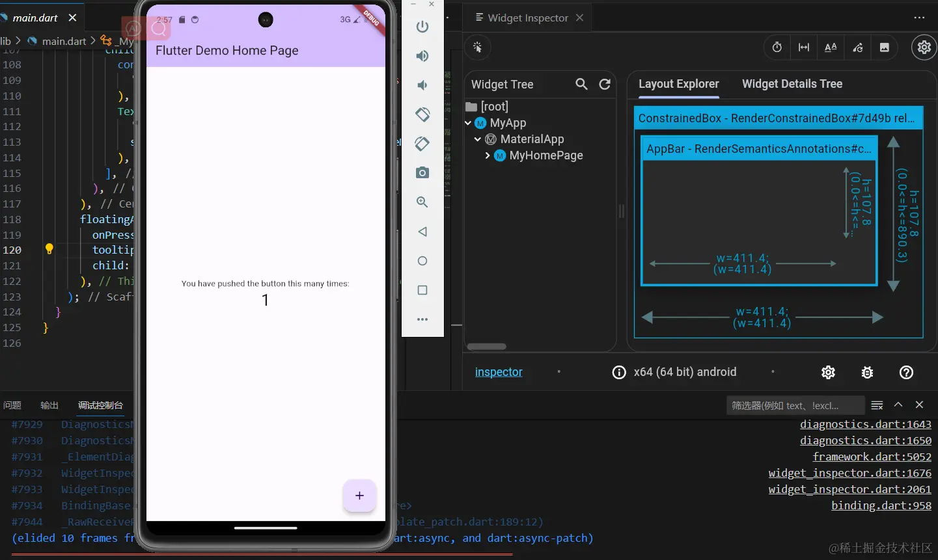Open the framework.dart:5052 link
This screenshot has width=938, height=560.
(x=872, y=457)
